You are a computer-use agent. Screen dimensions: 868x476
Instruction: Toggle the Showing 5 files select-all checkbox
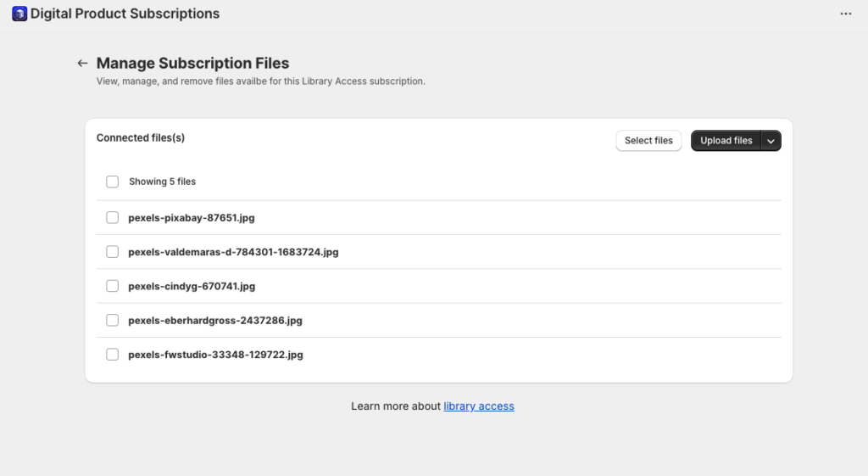click(x=113, y=182)
